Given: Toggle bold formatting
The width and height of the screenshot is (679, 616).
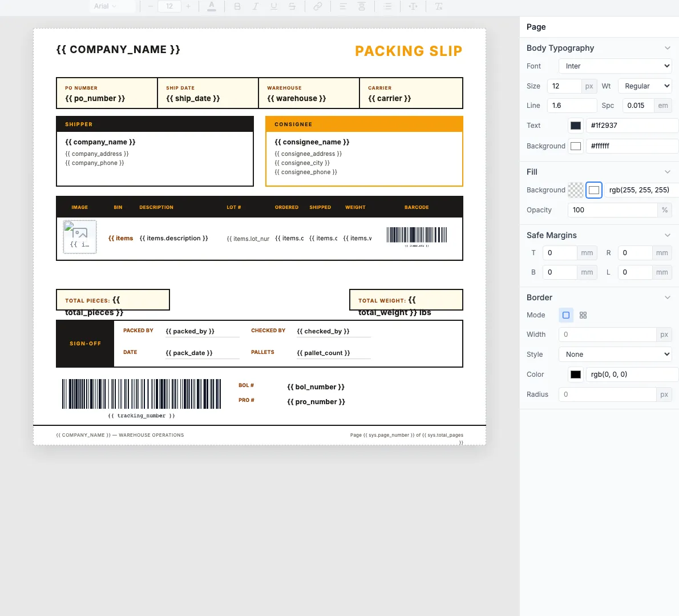Looking at the screenshot, I should 237,6.
